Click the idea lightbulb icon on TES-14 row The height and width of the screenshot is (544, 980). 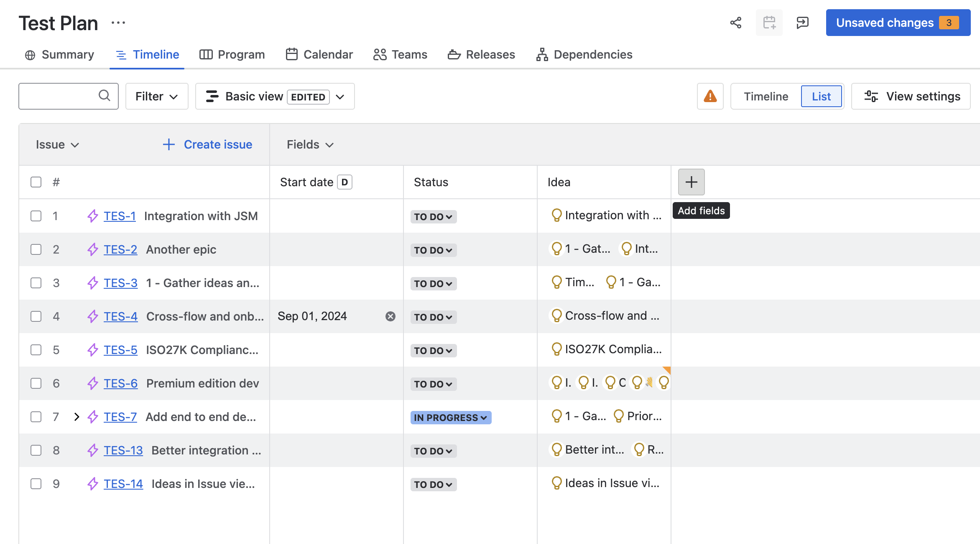click(556, 483)
